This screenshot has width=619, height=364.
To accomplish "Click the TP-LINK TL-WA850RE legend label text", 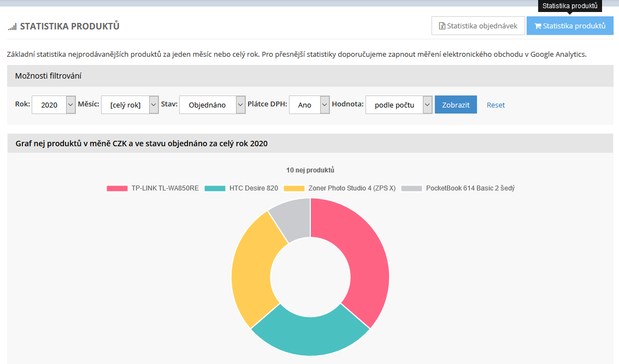I will click(x=165, y=188).
